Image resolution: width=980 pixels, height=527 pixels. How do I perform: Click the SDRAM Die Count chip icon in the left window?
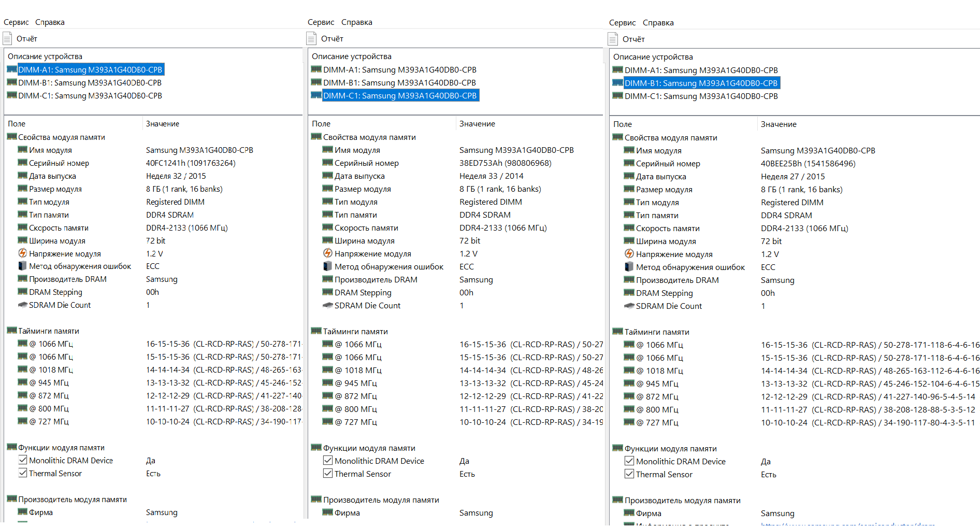pyautogui.click(x=23, y=305)
